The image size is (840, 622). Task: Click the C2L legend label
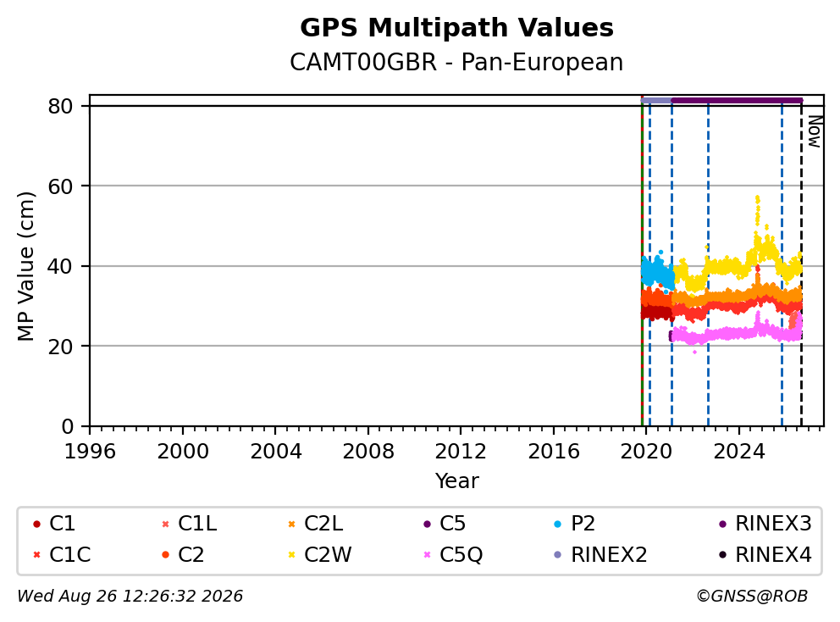click(x=323, y=524)
